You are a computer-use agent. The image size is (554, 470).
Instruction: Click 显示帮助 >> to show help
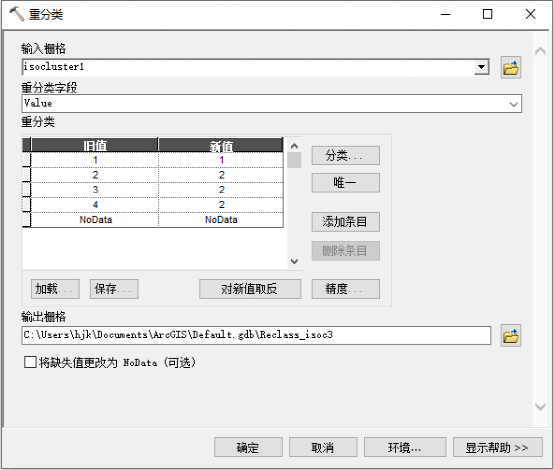point(498,447)
